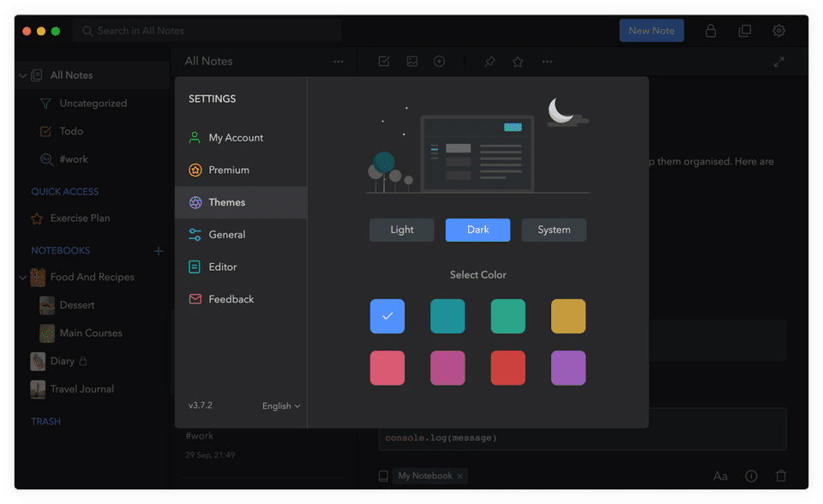The image size is (823, 504).
Task: Open General settings tab
Action: 241,235
